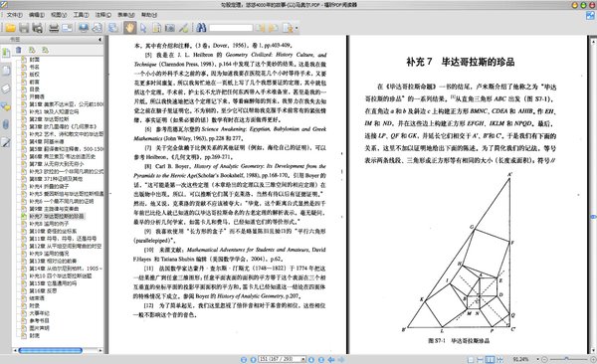Open the Layers side panel icon
Screen dimensions: 597x364
(6, 89)
